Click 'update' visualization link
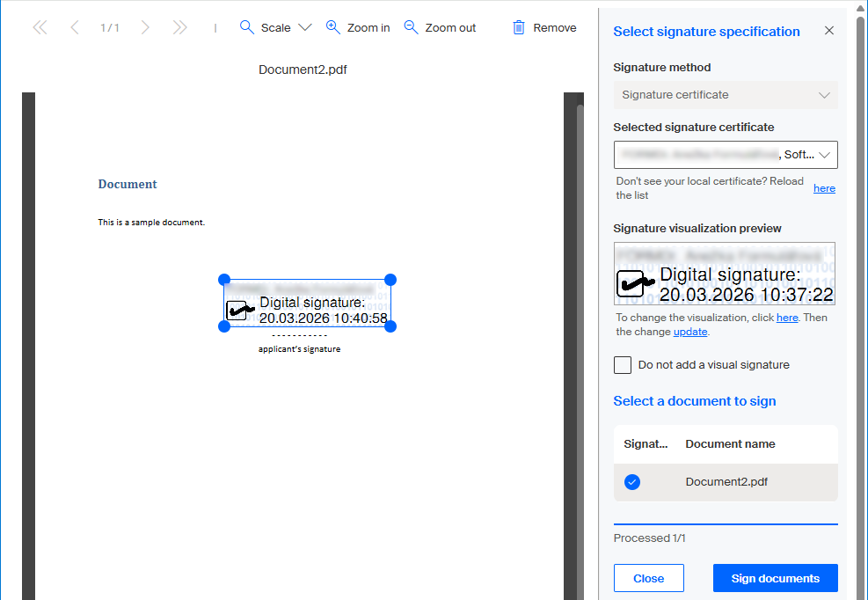Image resolution: width=868 pixels, height=600 pixels. coord(690,332)
